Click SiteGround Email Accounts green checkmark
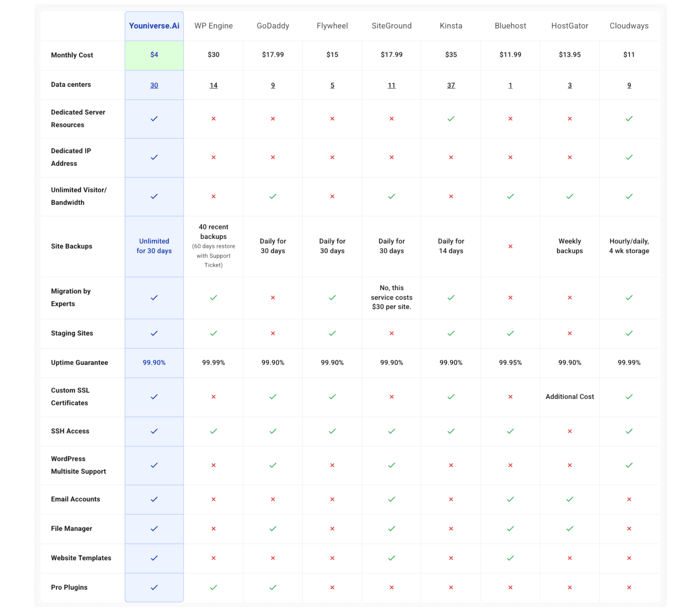 [392, 499]
